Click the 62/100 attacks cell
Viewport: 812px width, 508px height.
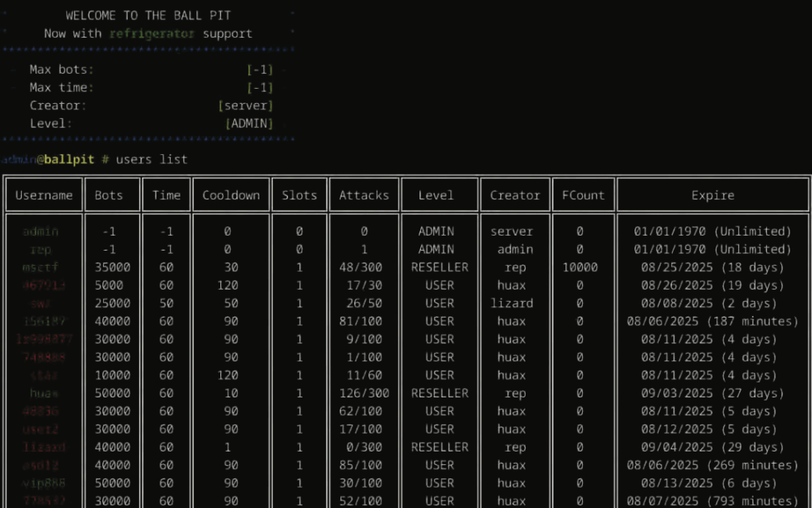361,412
